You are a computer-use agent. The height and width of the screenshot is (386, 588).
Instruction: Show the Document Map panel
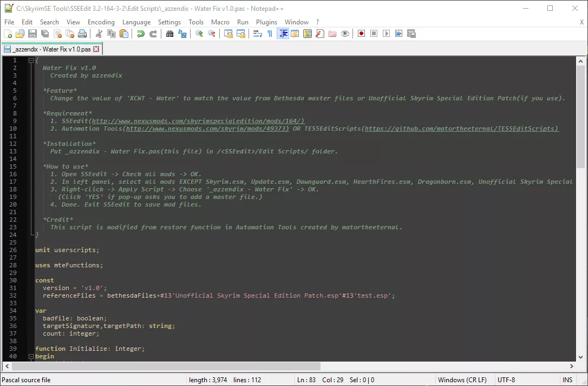[308, 34]
